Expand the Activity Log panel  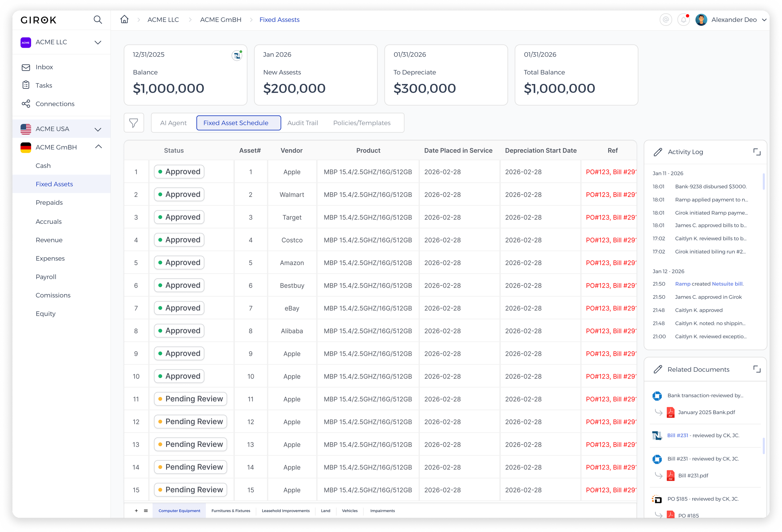coord(756,152)
